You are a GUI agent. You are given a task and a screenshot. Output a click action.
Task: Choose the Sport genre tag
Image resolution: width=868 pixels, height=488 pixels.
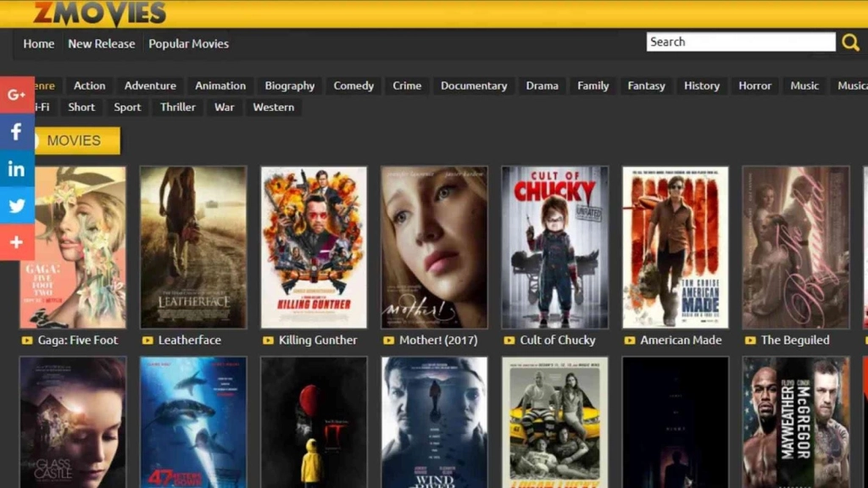click(x=127, y=108)
